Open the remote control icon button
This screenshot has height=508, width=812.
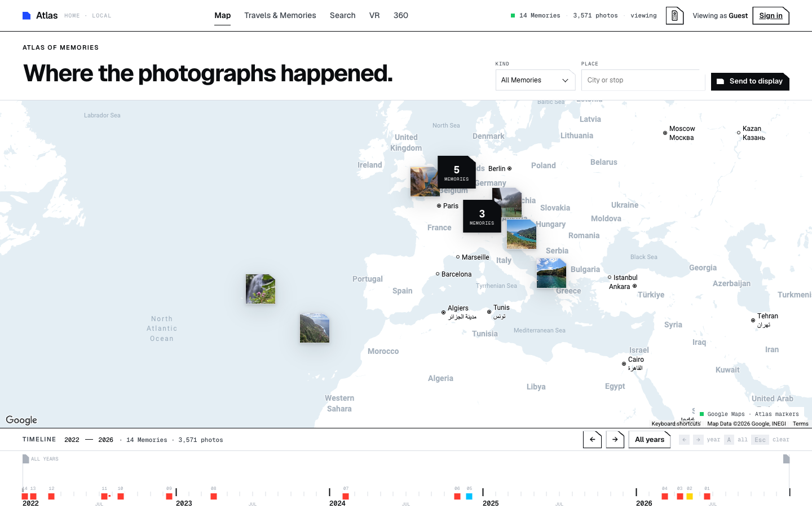[674, 16]
